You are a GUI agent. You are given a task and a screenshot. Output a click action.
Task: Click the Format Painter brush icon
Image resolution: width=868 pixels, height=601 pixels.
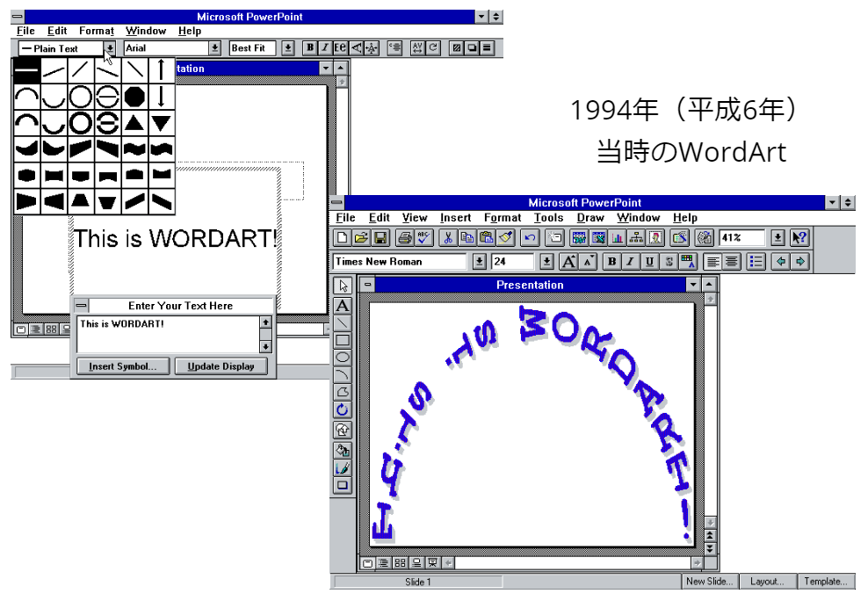click(x=505, y=238)
